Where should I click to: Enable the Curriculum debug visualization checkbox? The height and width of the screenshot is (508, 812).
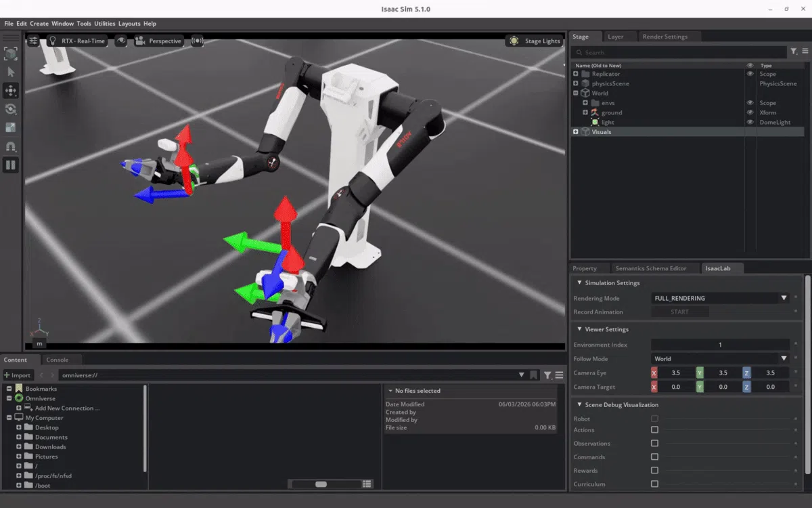point(654,484)
